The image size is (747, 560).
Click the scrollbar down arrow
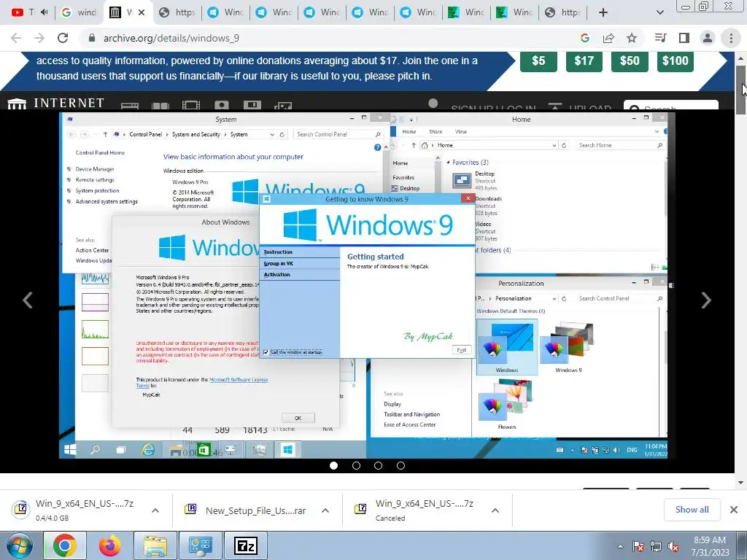740,482
